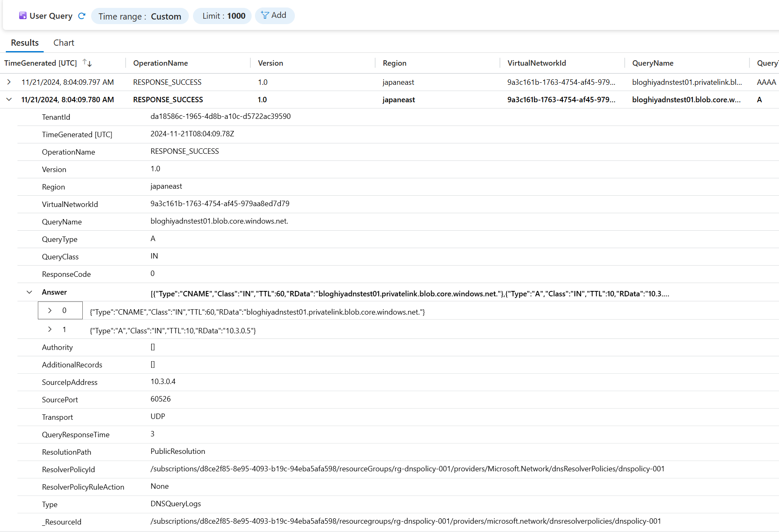This screenshot has height=532, width=779.
Task: Open the Time range Custom filter
Action: point(140,16)
